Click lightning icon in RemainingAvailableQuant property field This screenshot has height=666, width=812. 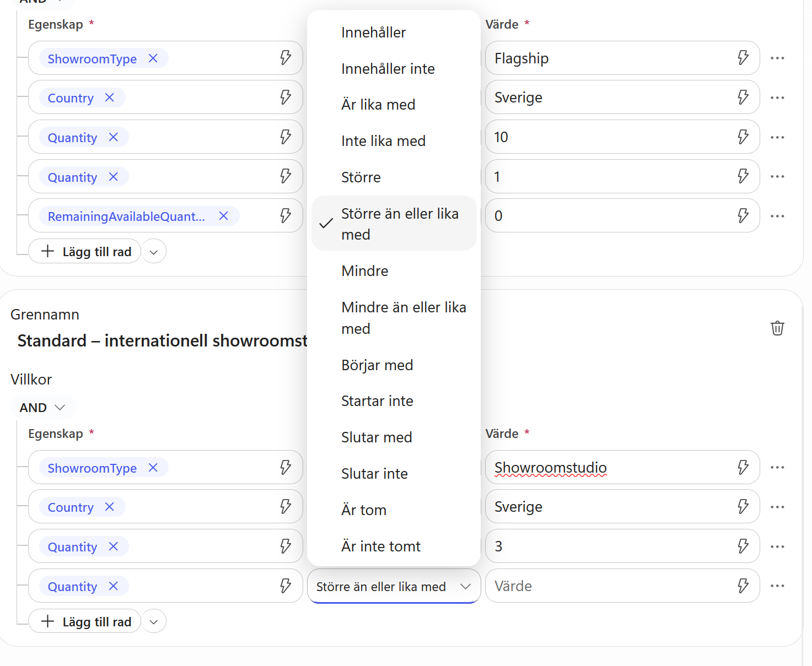(286, 216)
